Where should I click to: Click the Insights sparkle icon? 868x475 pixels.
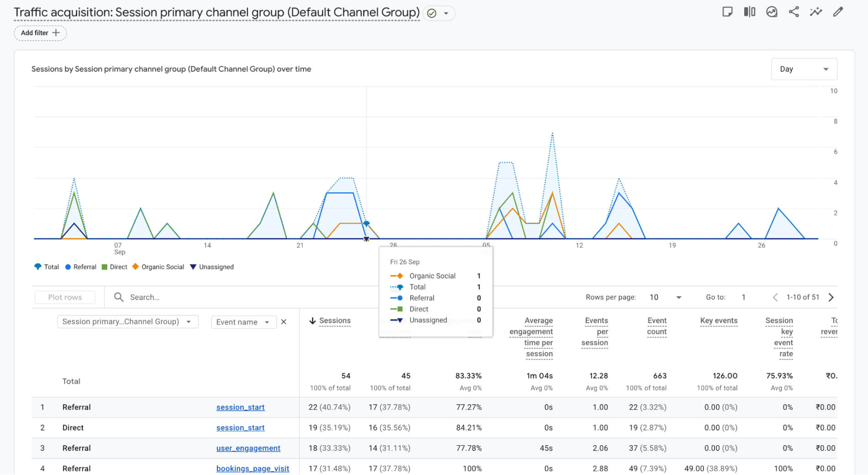[815, 11]
